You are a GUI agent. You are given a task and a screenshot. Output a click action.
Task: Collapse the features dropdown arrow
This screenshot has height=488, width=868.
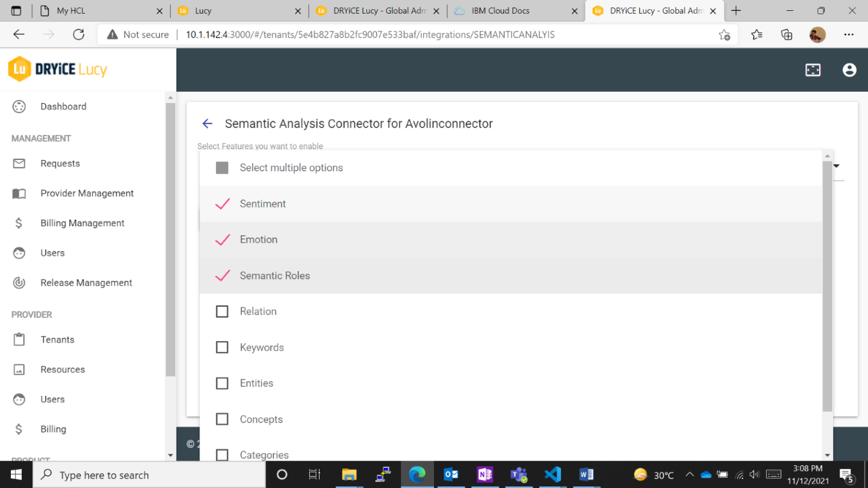(x=837, y=166)
